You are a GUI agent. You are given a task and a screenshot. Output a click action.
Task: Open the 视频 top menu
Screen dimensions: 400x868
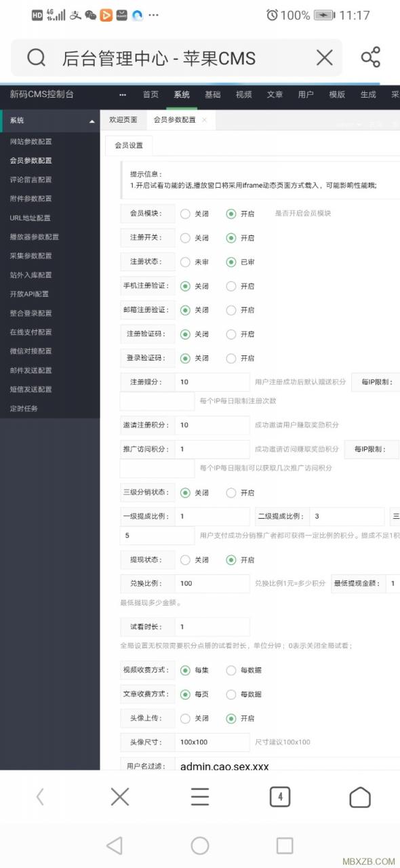[244, 95]
